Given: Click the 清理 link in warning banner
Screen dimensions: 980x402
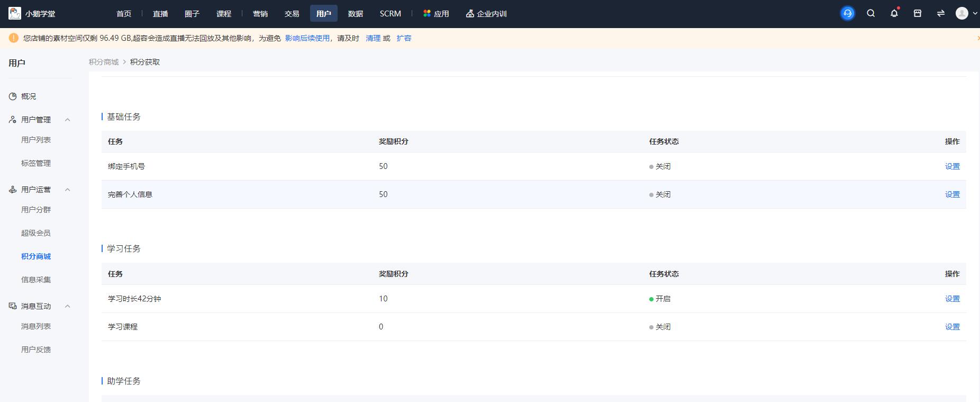Looking at the screenshot, I should [373, 38].
